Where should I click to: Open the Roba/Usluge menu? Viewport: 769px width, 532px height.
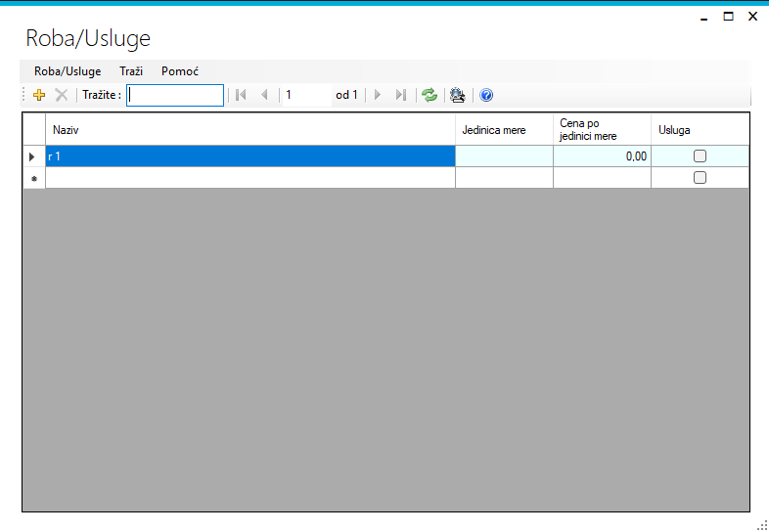tap(68, 71)
